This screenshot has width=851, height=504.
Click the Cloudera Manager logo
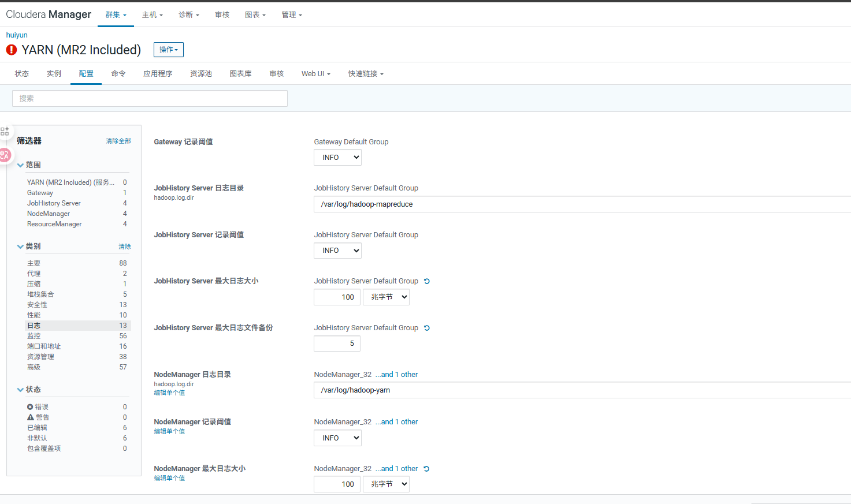coord(49,14)
